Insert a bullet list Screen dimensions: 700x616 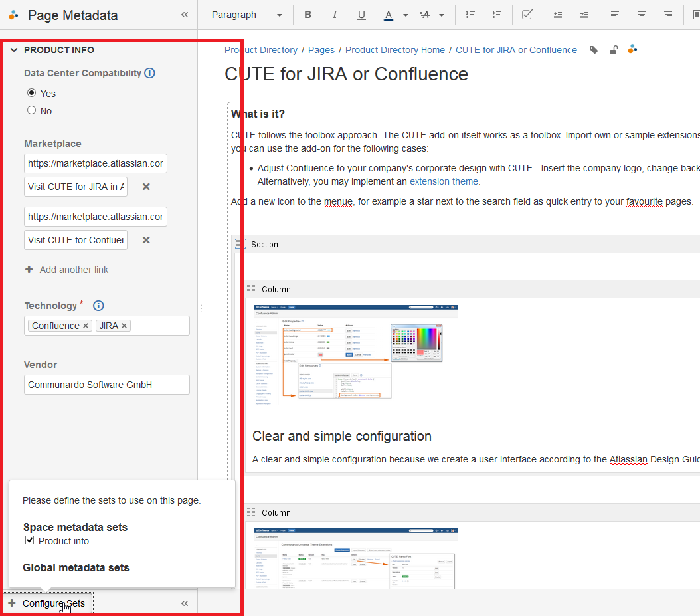[470, 15]
